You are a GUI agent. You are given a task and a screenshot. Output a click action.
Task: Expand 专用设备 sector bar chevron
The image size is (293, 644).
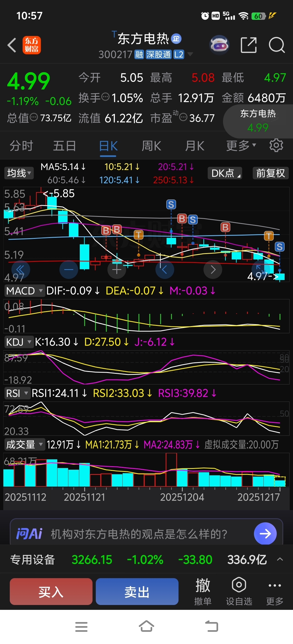[280, 559]
